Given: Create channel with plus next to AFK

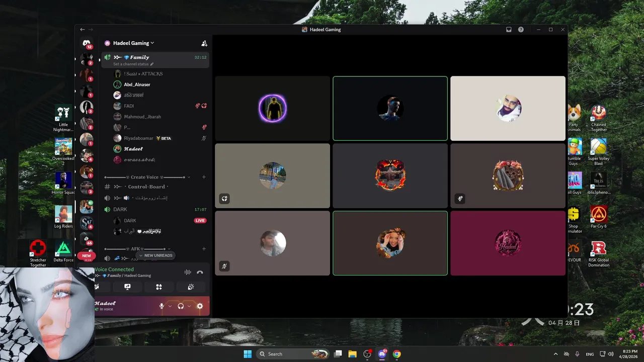Looking at the screenshot, I should point(204,249).
